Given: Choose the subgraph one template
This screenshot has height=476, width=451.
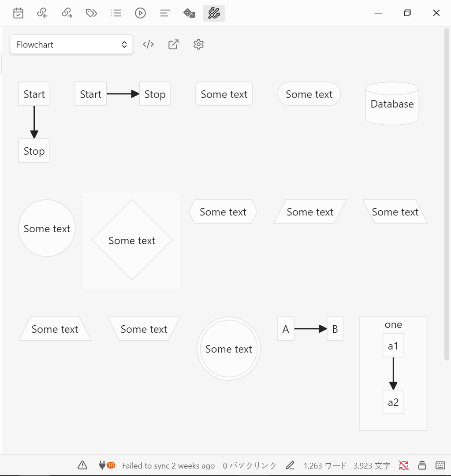Looking at the screenshot, I should coord(393,373).
